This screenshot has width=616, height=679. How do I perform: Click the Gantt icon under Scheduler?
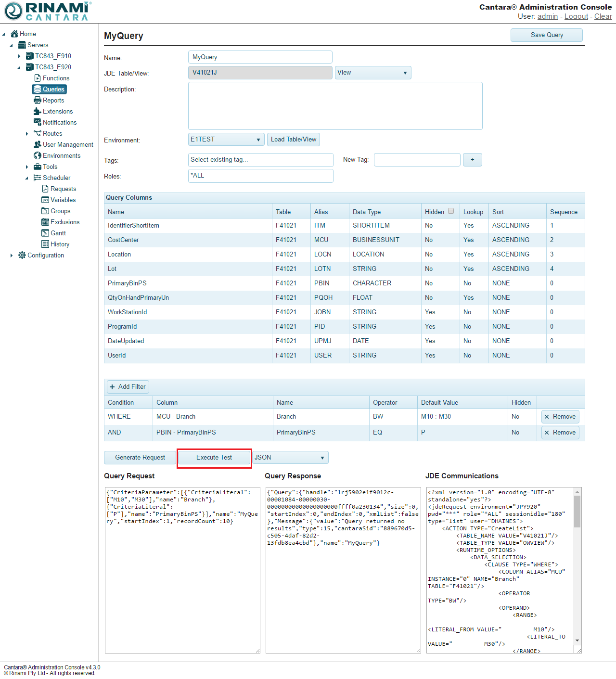click(x=45, y=233)
